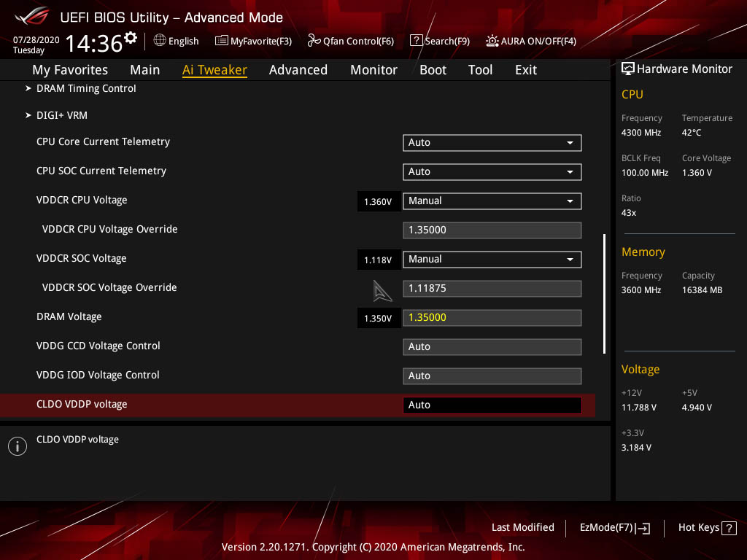The image size is (747, 560).
Task: Click the settings list scrollbar
Action: coord(604,293)
